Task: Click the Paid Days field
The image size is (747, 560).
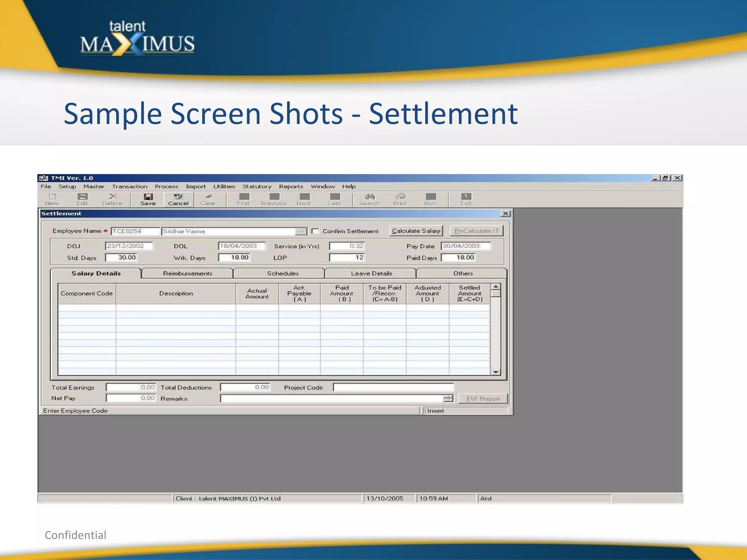Action: 458,258
